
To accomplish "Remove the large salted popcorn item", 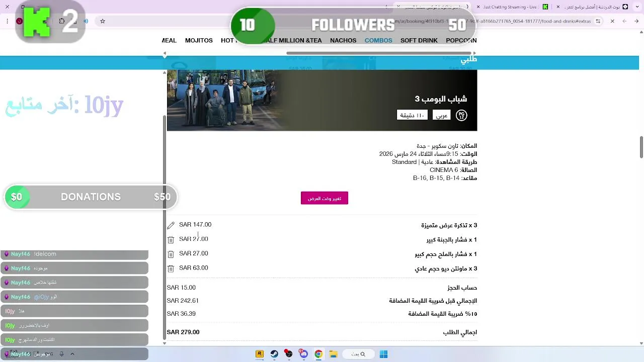I will pyautogui.click(x=171, y=254).
